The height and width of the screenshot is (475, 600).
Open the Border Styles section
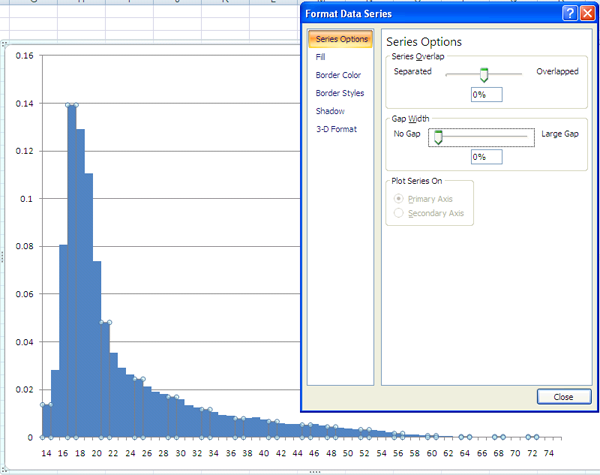click(x=339, y=93)
